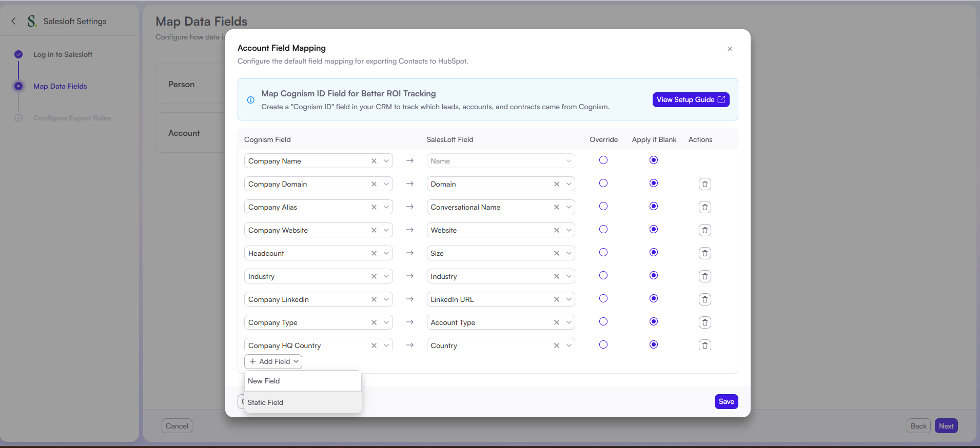Enable Override for Company Name
The height and width of the screenshot is (448, 980).
click(603, 160)
